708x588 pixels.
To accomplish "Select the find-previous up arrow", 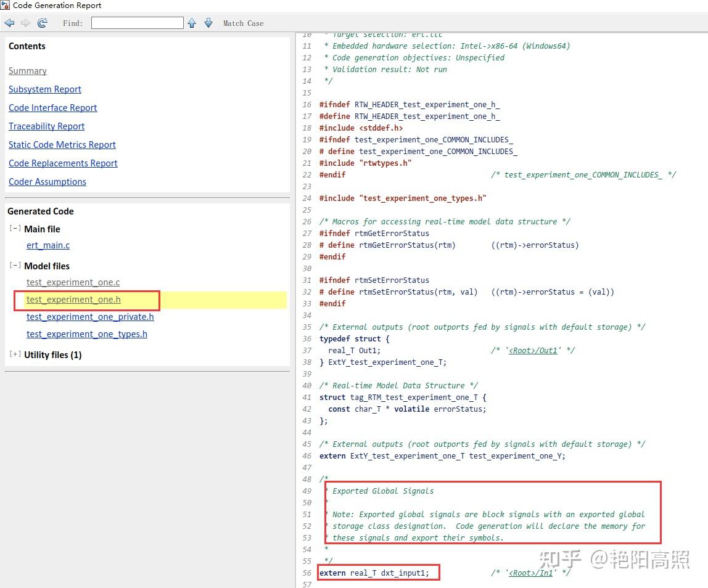I will [192, 23].
